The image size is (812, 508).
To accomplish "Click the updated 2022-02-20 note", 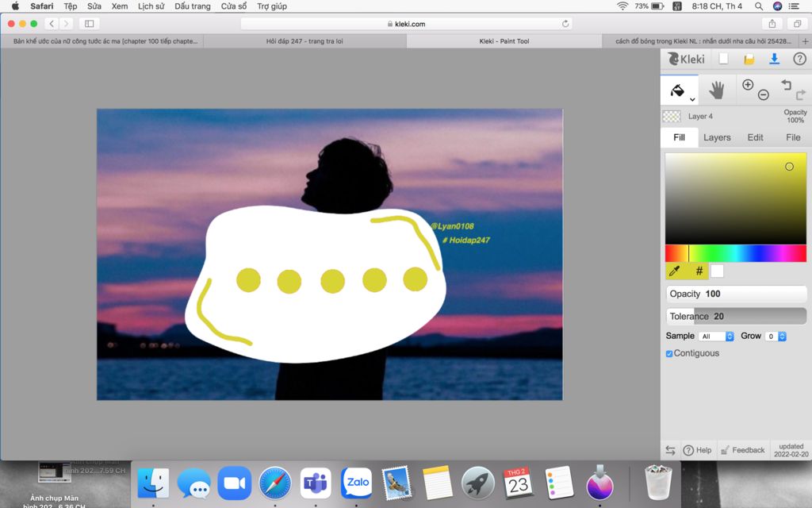I will 791,450.
